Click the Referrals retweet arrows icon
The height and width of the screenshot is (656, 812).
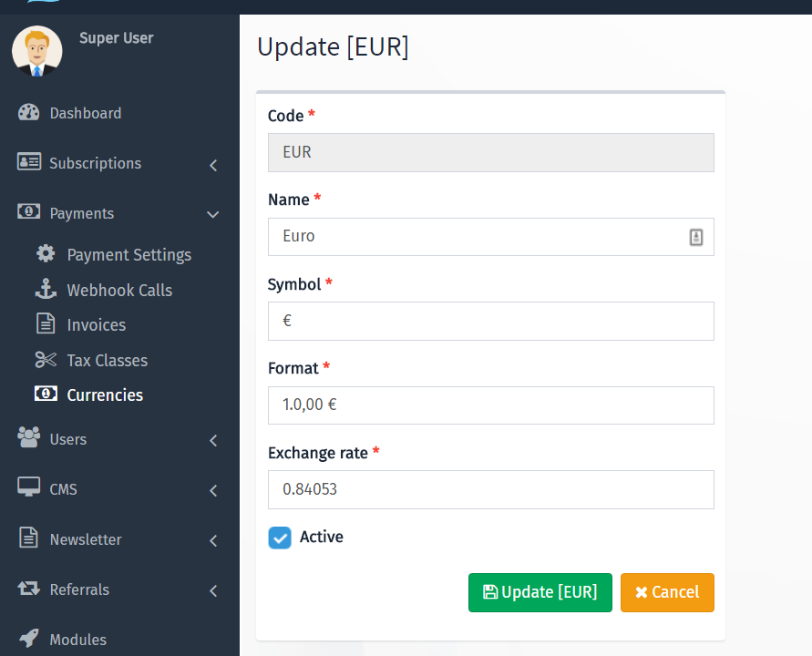pos(28,589)
